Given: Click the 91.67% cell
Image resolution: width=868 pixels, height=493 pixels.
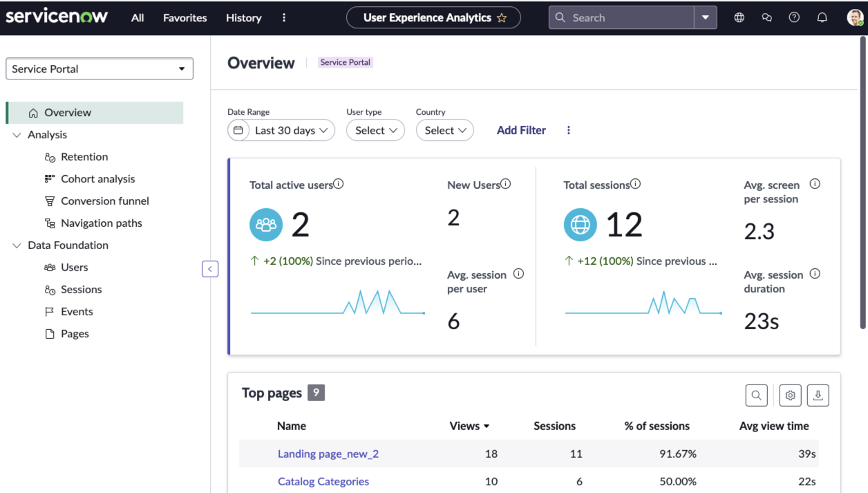Looking at the screenshot, I should pyautogui.click(x=677, y=454).
